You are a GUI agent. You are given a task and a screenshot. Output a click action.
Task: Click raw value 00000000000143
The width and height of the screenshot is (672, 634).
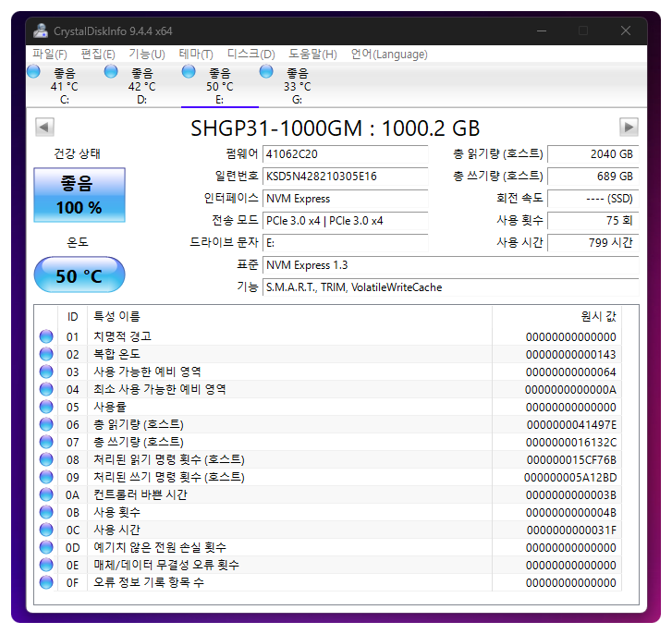click(x=571, y=355)
